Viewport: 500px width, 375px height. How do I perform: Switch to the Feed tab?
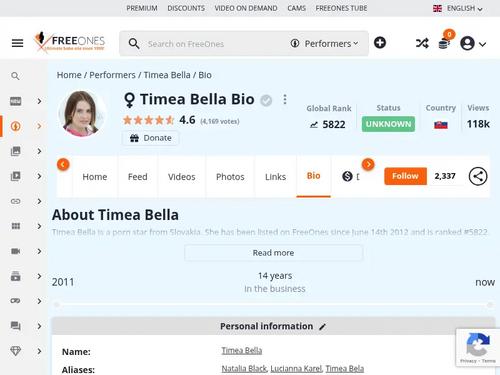pyautogui.click(x=138, y=177)
